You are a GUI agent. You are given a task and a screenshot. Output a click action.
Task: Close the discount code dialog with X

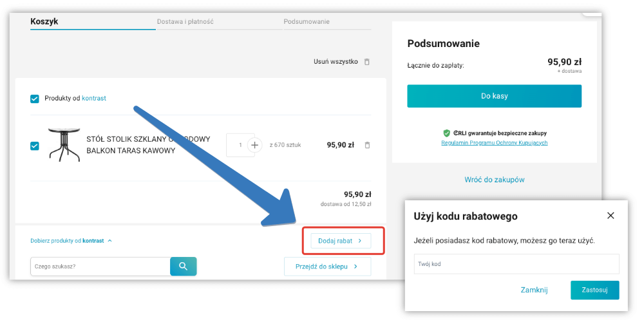coord(611,216)
